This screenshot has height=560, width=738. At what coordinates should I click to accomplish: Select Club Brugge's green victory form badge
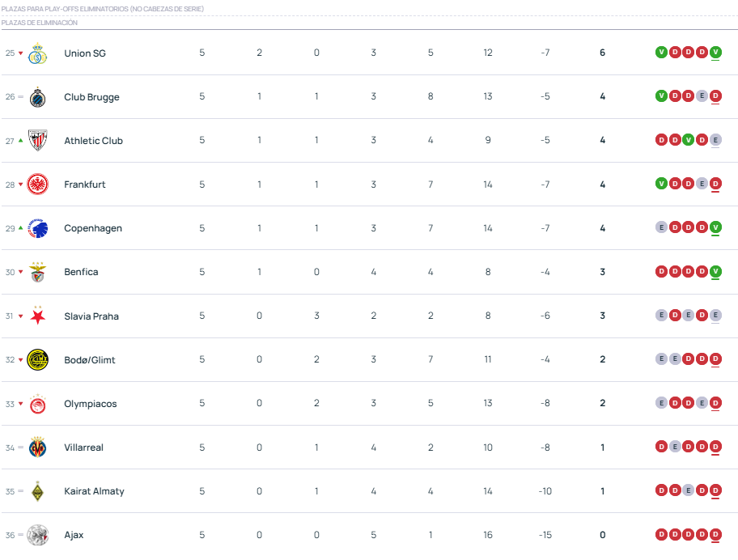[x=661, y=96]
